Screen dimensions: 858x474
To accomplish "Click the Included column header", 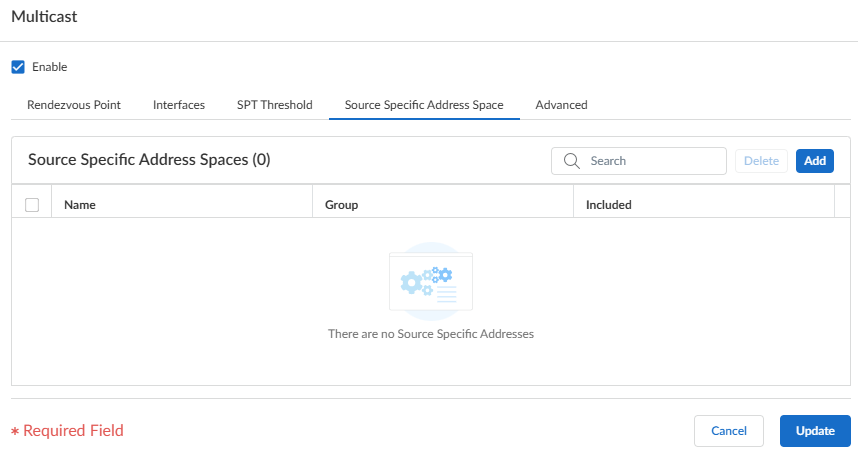I will (x=609, y=205).
